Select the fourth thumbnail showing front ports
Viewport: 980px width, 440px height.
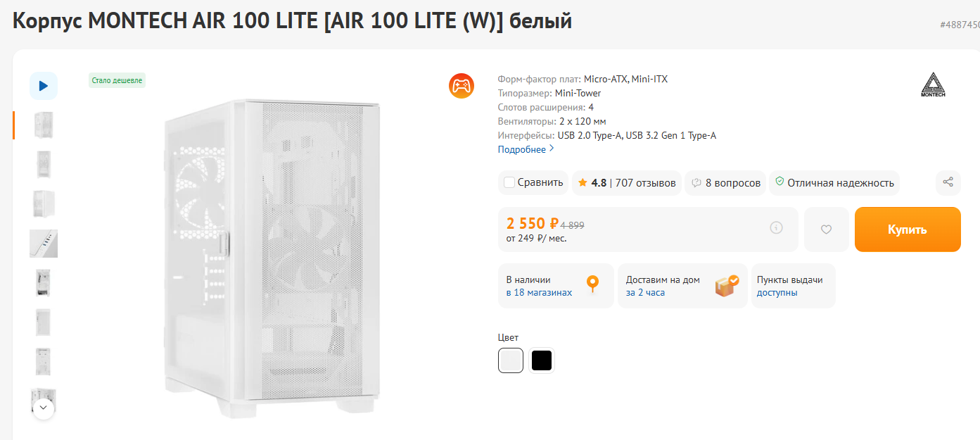(x=44, y=244)
